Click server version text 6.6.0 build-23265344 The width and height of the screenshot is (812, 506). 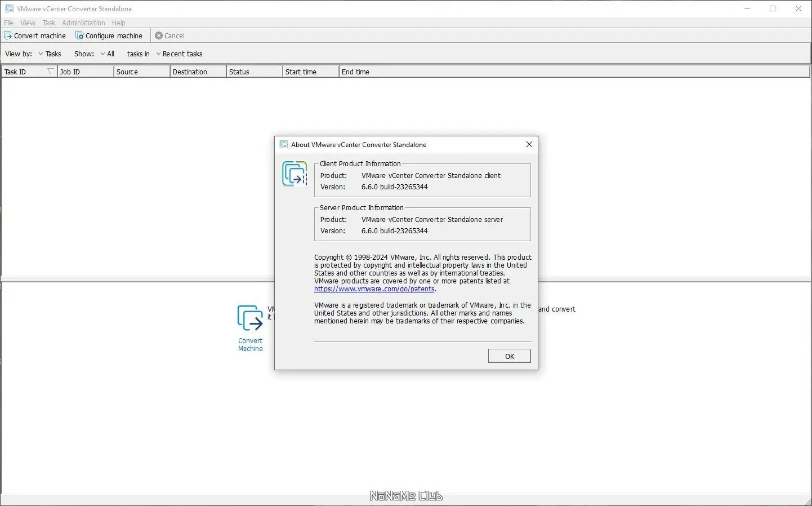[395, 230]
